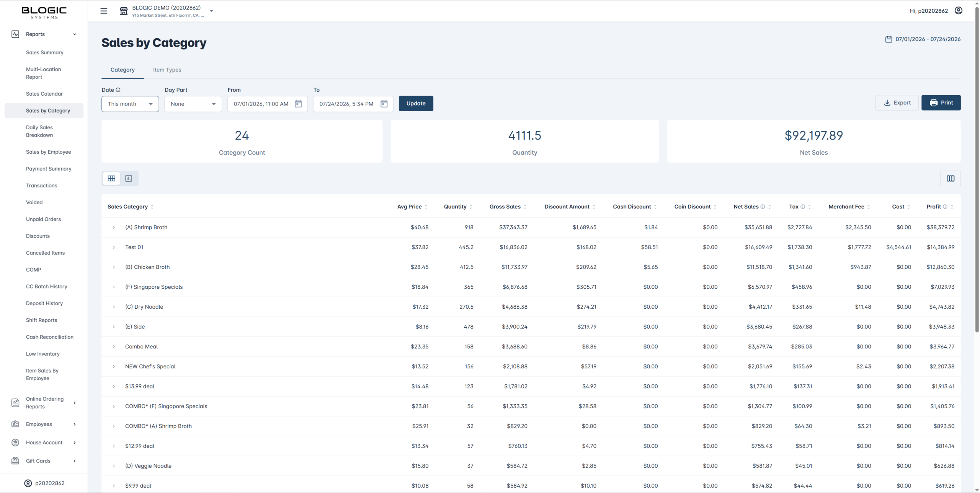Open the Date preset dropdown
The width and height of the screenshot is (980, 493).
(130, 104)
